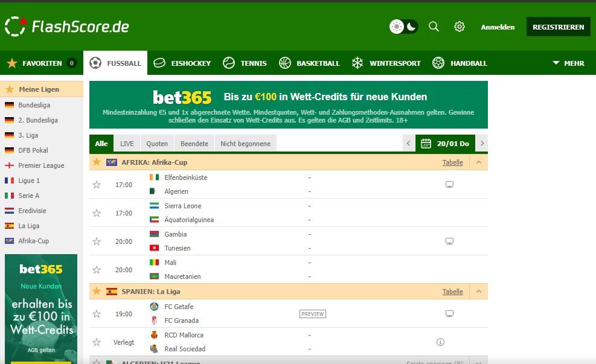Click TV icon for FC Getafe match
596x364 pixels.
point(449,314)
